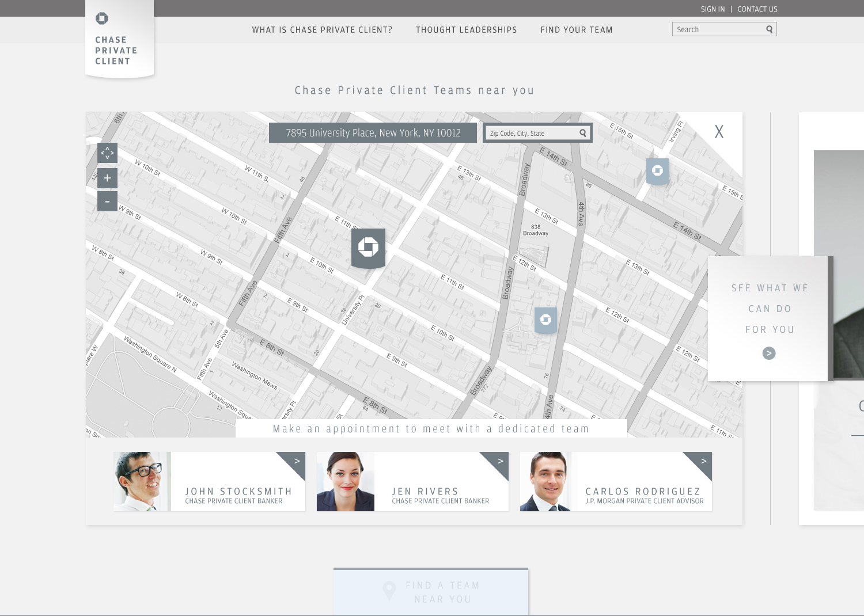Click Jen Rivers' photo
Screen dimensions: 864x616
coord(345,481)
